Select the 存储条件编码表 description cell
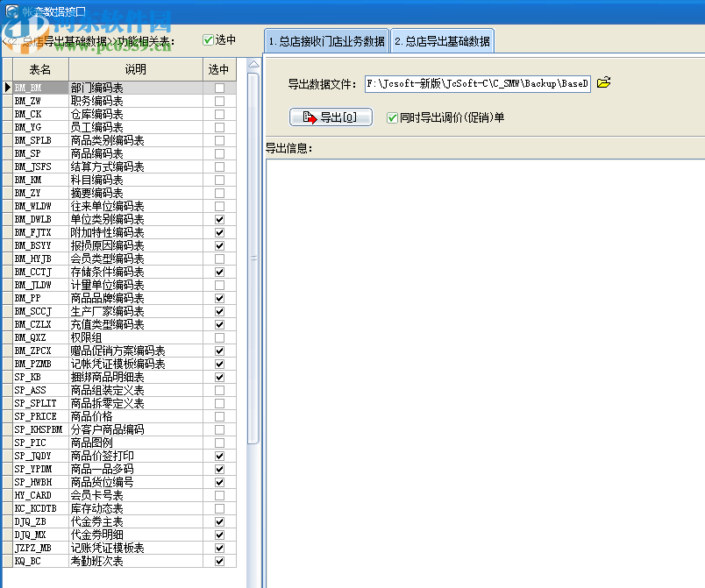Screen dimensions: 705x588 click(136, 272)
